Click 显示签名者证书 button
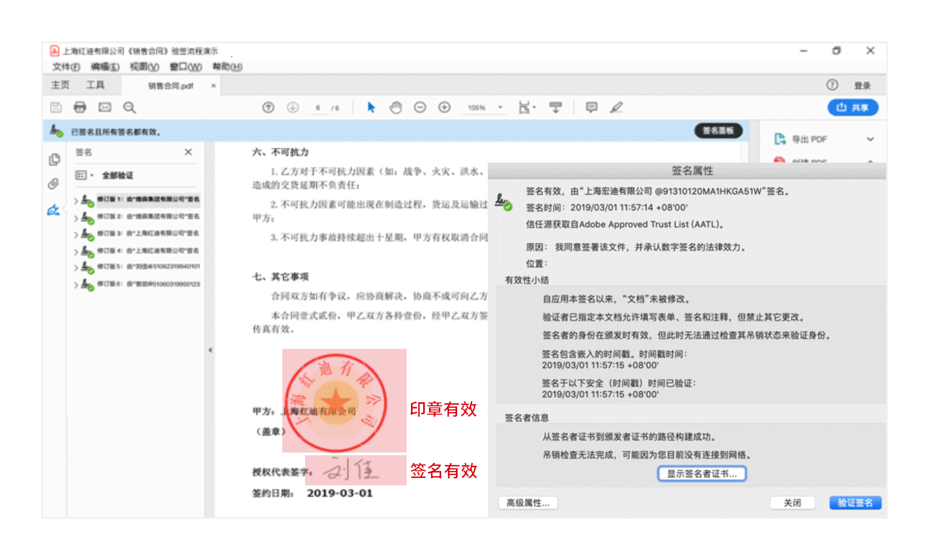 pyautogui.click(x=702, y=474)
